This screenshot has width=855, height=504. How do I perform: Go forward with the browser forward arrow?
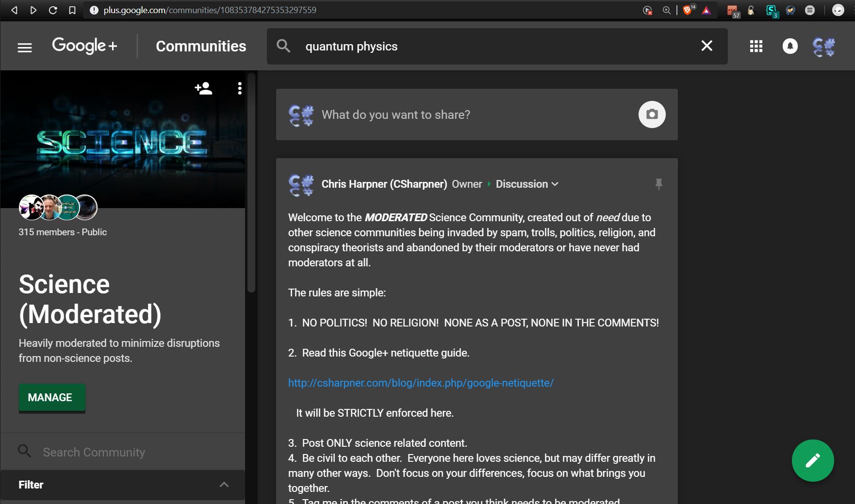[33, 10]
